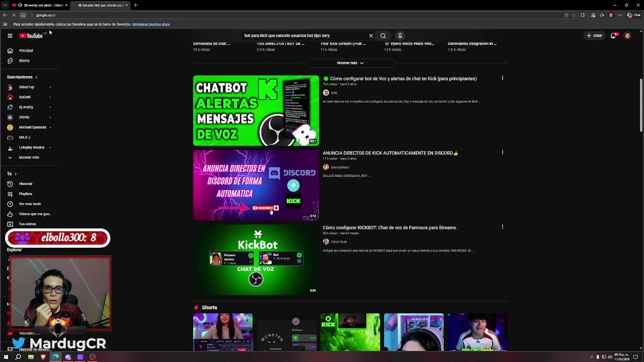Open the Victor Visulo channel avatar
Image resolution: width=644 pixels, height=362 pixels.
click(326, 242)
